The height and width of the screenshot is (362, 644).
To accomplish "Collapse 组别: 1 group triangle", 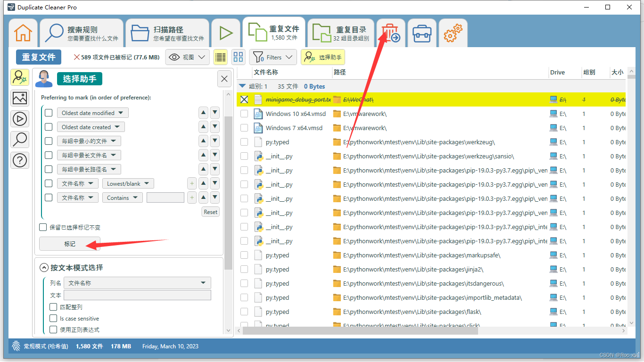I will (242, 86).
